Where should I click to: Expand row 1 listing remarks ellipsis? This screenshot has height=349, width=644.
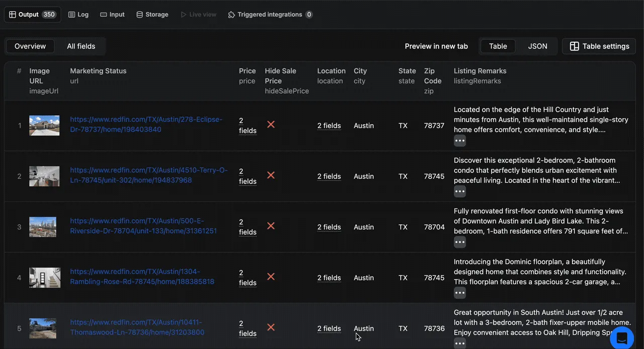point(459,141)
